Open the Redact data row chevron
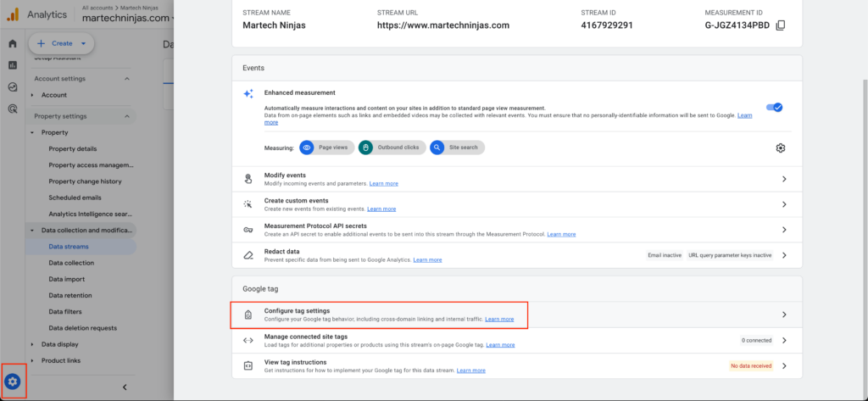The height and width of the screenshot is (401, 868). point(784,255)
